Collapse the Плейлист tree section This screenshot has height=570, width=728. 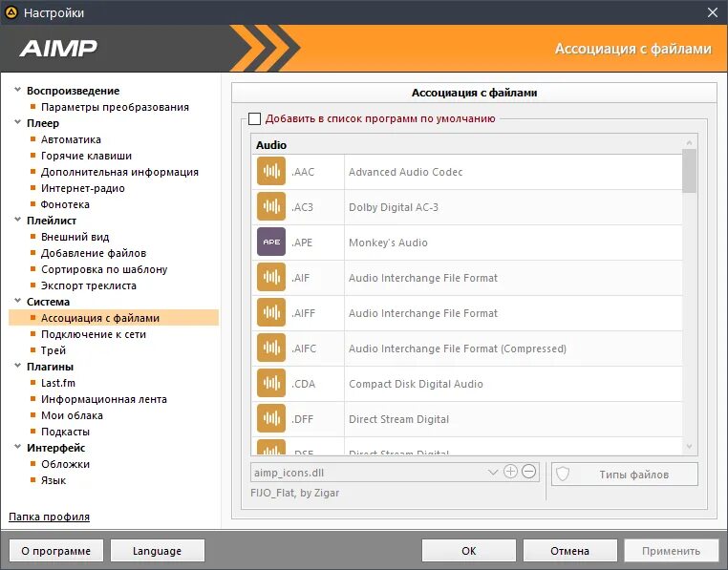[x=17, y=220]
